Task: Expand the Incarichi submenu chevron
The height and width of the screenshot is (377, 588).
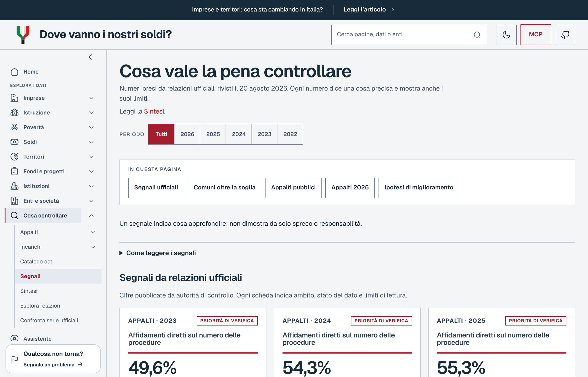Action: [x=93, y=247]
